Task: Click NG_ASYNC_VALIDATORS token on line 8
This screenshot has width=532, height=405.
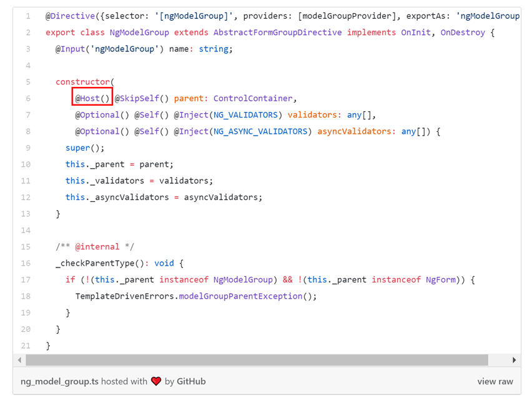Action: pyautogui.click(x=260, y=131)
